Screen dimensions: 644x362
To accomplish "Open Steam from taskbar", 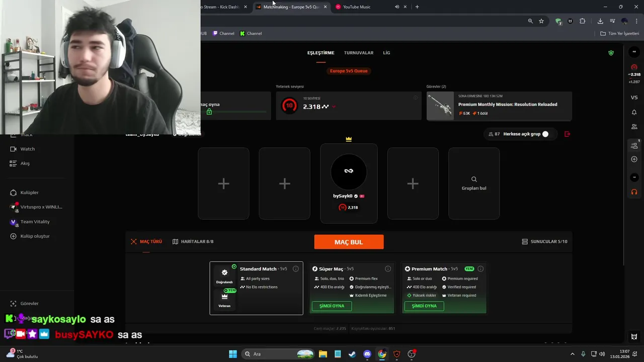I will click(352, 354).
